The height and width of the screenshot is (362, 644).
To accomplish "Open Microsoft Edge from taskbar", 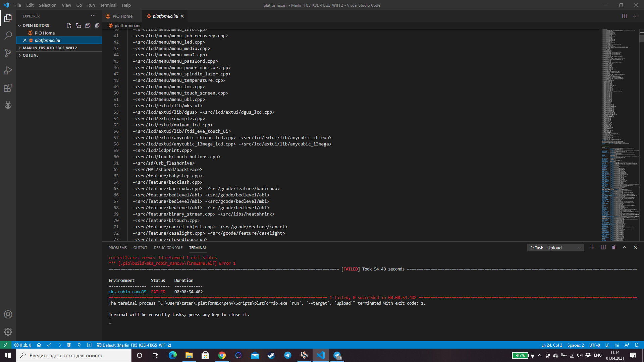I will pos(173,355).
